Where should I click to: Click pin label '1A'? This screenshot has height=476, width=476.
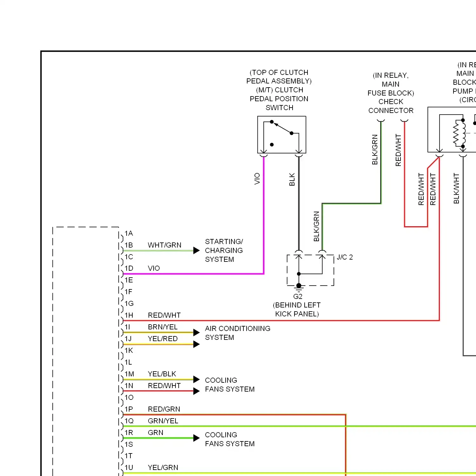pyautogui.click(x=129, y=234)
